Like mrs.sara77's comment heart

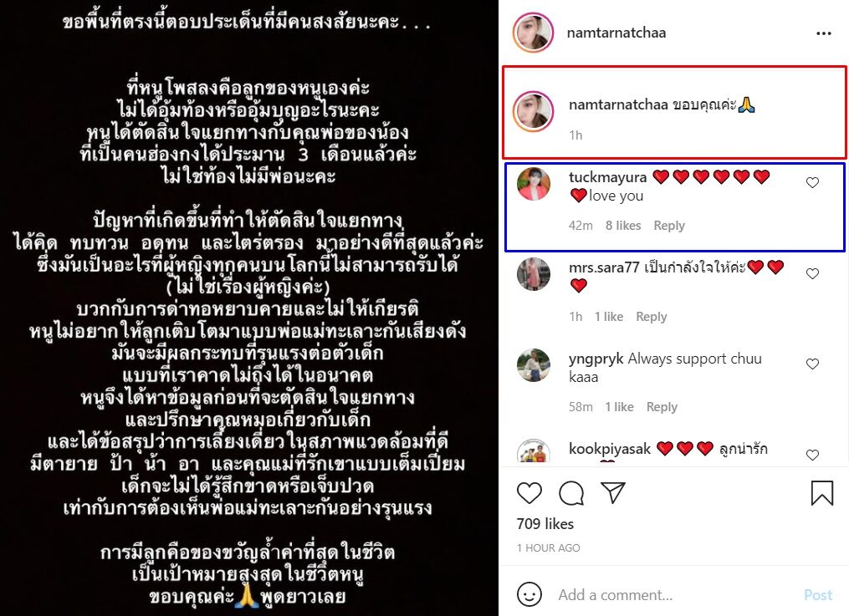(812, 273)
